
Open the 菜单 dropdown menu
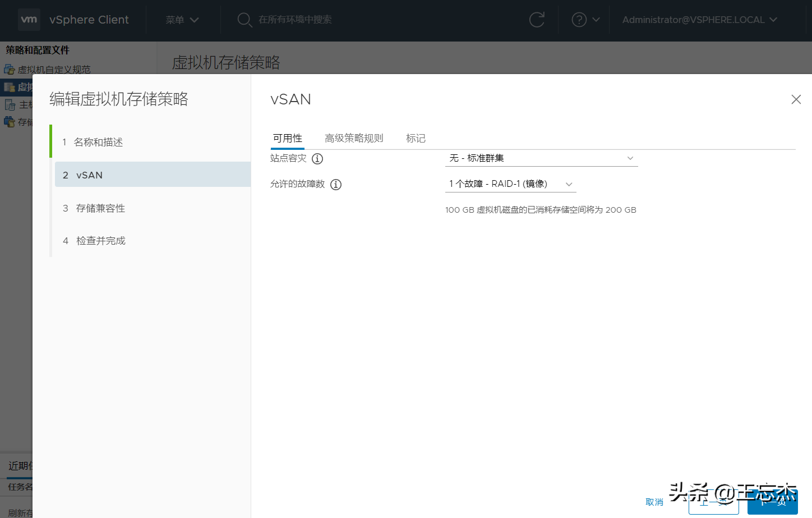(x=182, y=20)
